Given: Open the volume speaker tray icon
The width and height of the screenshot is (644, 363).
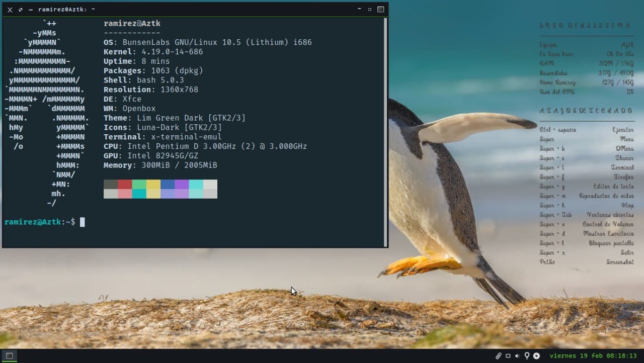Looking at the screenshot, I should [x=517, y=356].
